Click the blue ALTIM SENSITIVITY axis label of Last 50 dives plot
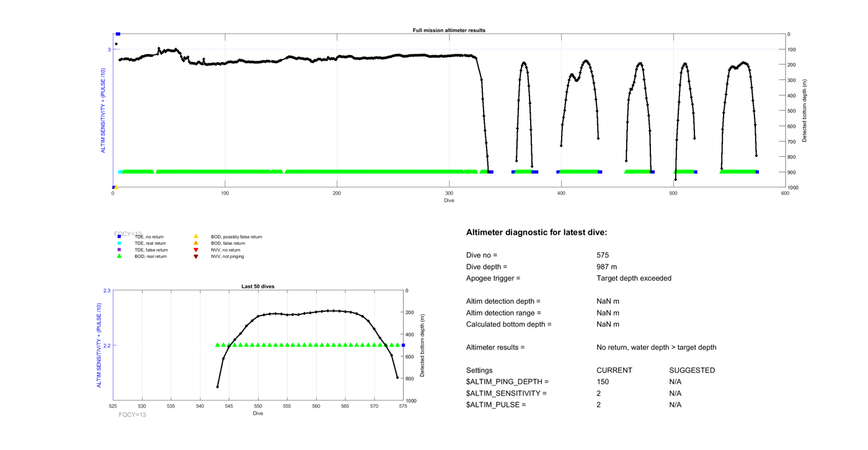Screen dimensions: 868x450 (99, 346)
